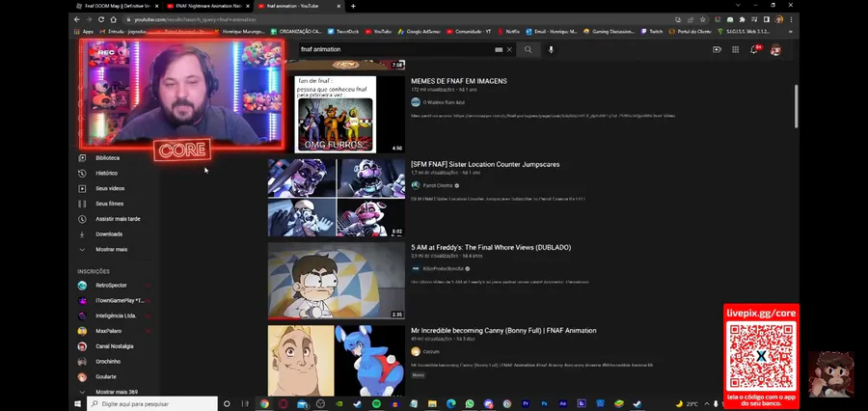Open the notifications bell

click(754, 49)
